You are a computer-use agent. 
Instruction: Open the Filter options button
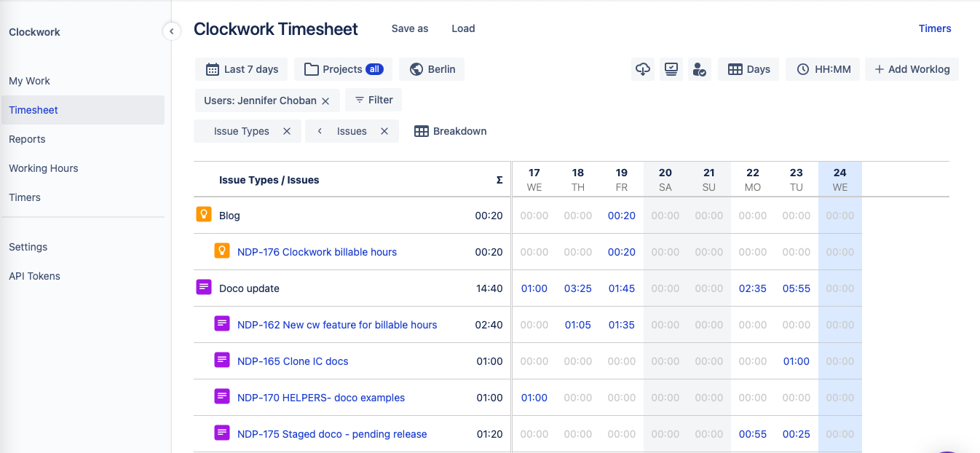pyautogui.click(x=374, y=100)
